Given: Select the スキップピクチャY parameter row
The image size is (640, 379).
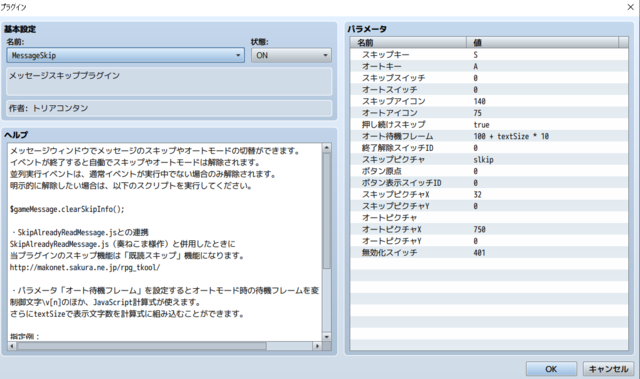Looking at the screenshot, I should coord(489,206).
